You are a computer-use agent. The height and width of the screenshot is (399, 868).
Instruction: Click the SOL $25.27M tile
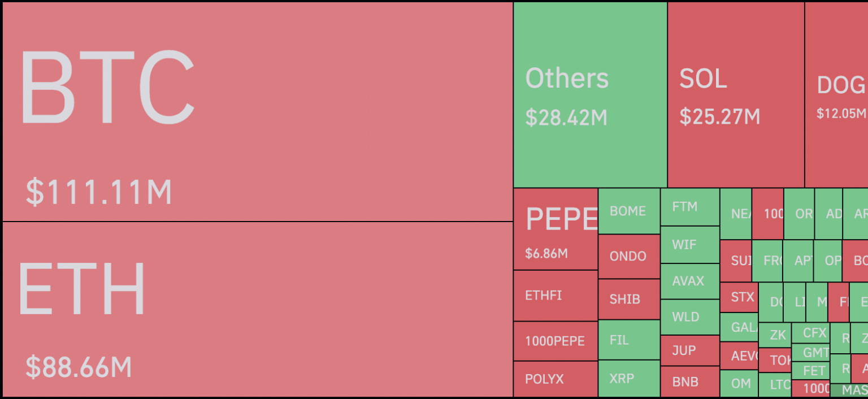(x=735, y=94)
